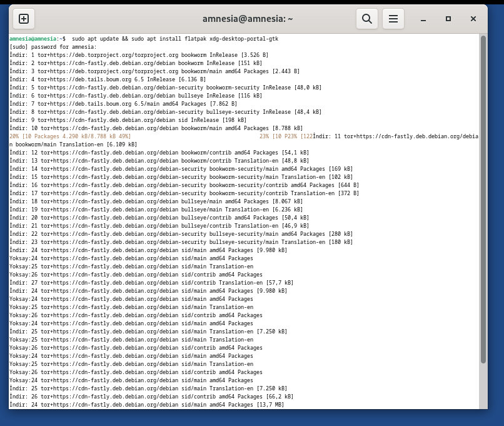Click the İndir: 21 bullseye/contrib Translation-en line

point(159,226)
